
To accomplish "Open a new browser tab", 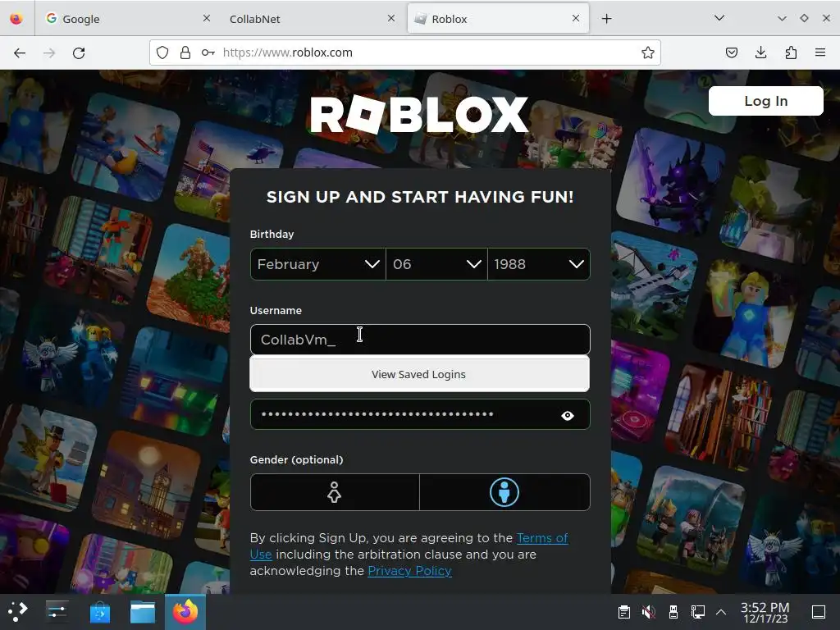I will coord(606,19).
